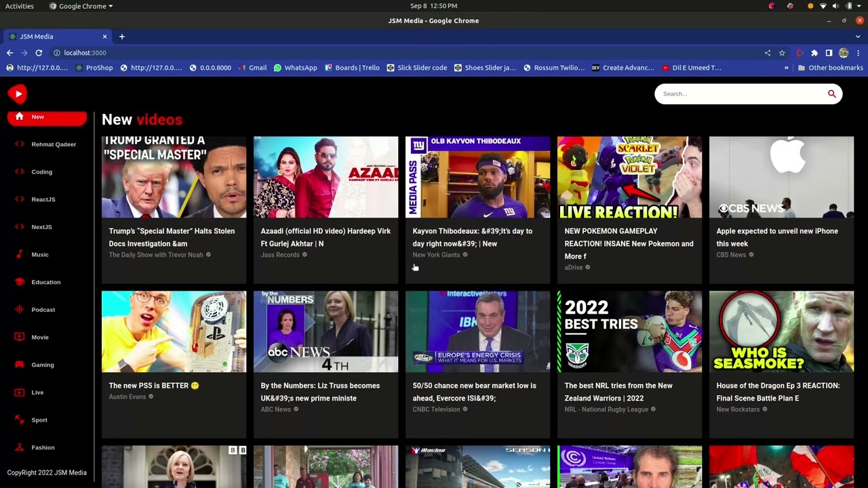Open the Who Is Seasmoke thumbnail
868x488 pixels.
point(781,331)
